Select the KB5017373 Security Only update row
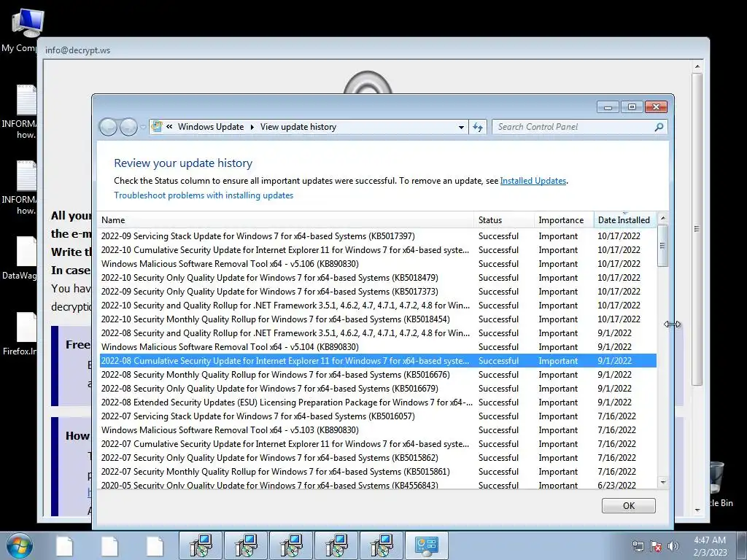Viewport: 747px width, 560px height. click(378, 292)
